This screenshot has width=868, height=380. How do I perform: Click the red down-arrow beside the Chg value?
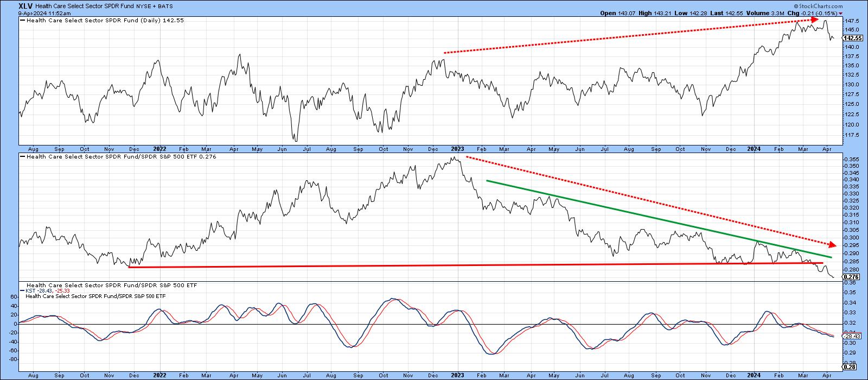840,13
